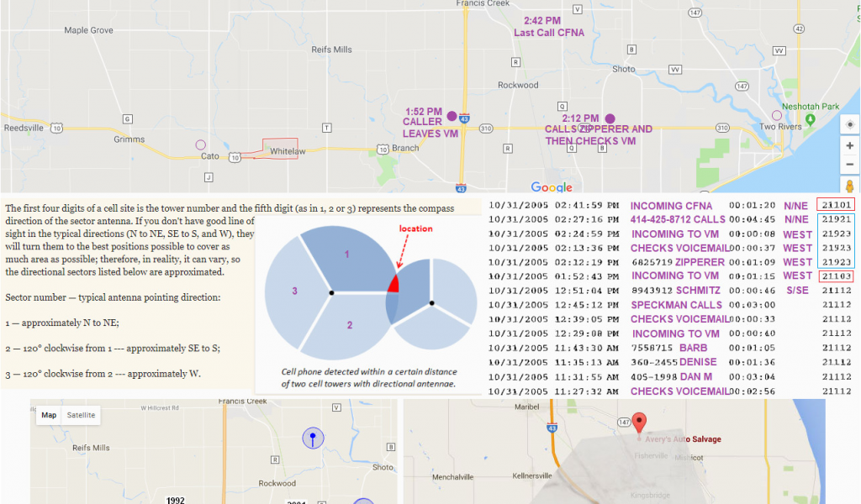Click the route 147 shield beside the red pin

(x=624, y=423)
